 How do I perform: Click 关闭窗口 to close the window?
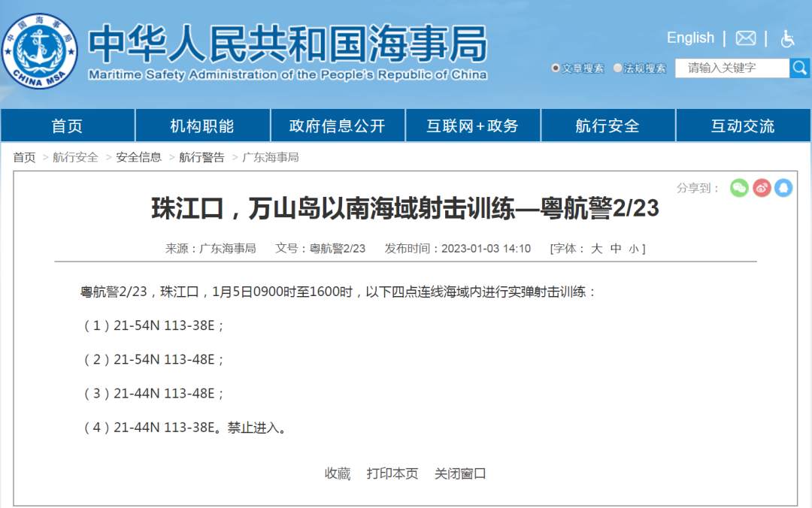point(460,473)
